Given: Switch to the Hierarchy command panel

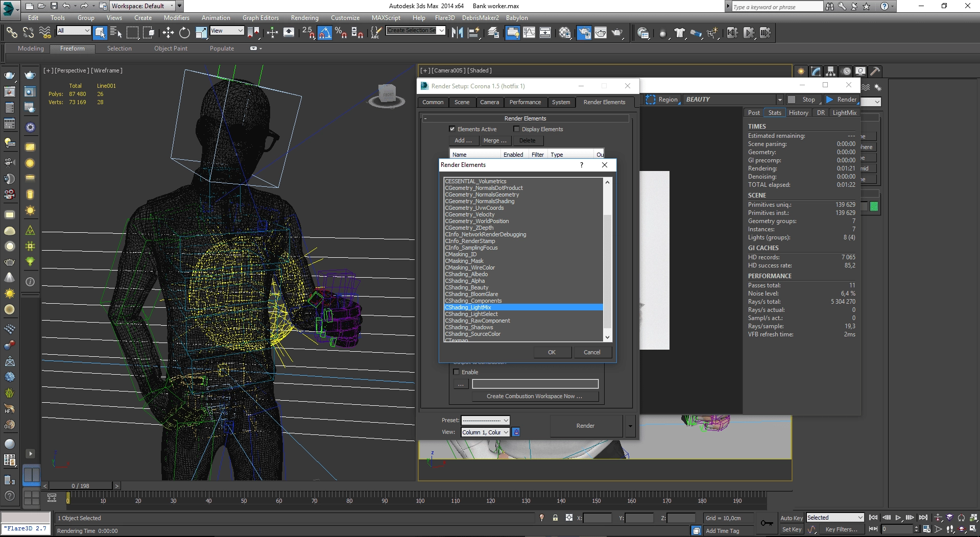Looking at the screenshot, I should (831, 71).
